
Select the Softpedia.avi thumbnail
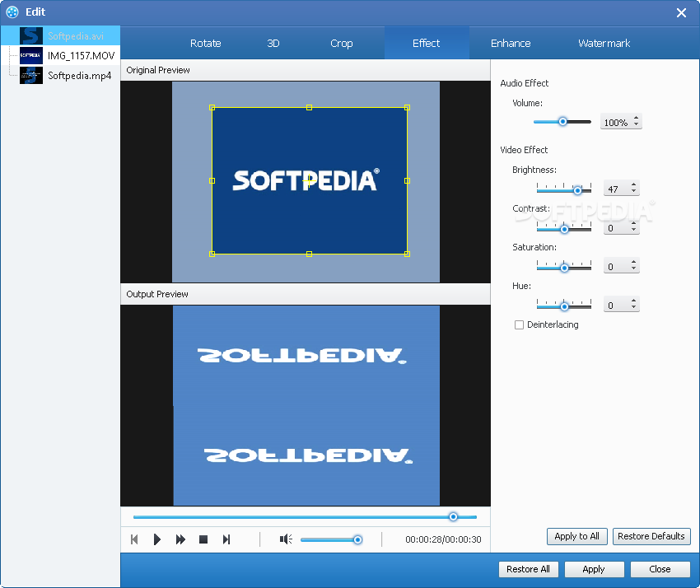pyautogui.click(x=31, y=35)
